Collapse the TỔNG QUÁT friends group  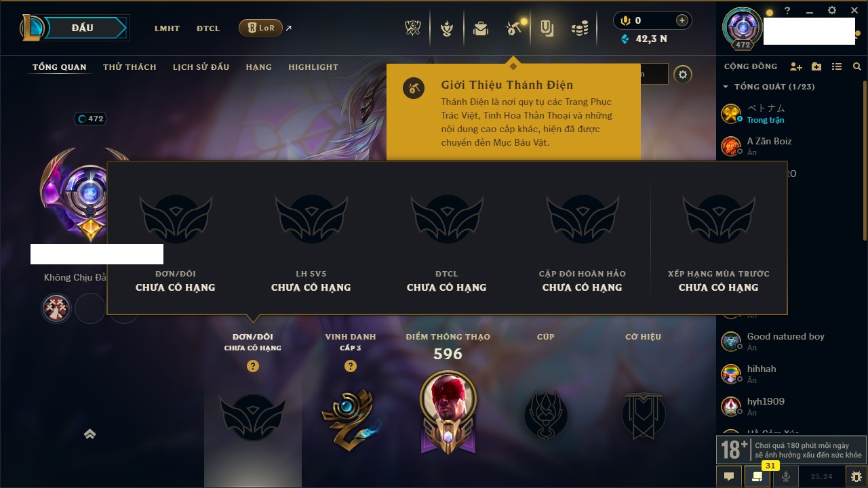click(x=726, y=87)
